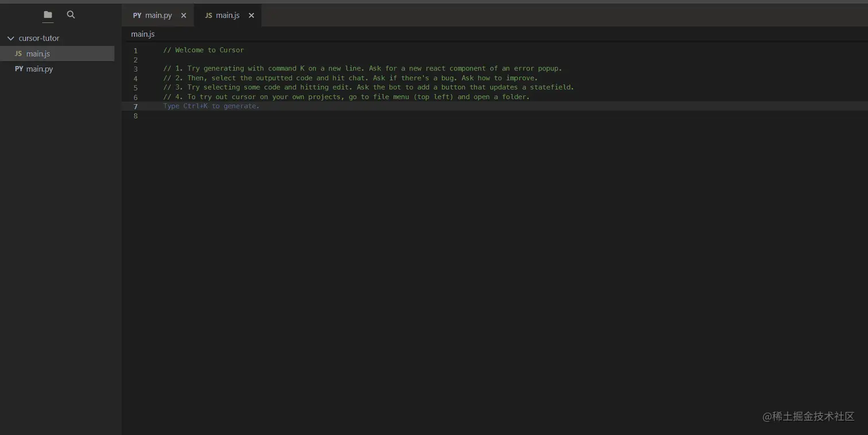Open main.py from the file tree

click(x=38, y=69)
